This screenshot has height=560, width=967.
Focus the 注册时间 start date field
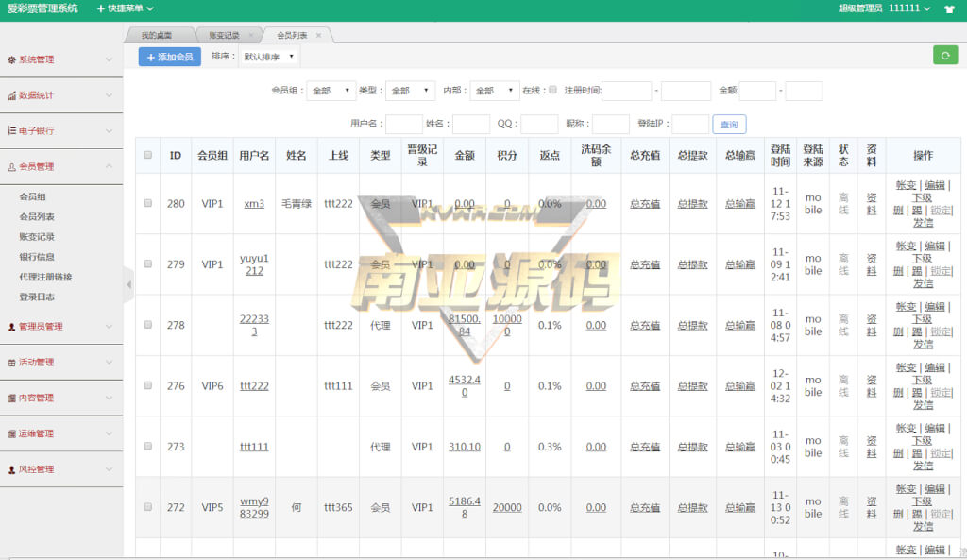click(x=627, y=91)
